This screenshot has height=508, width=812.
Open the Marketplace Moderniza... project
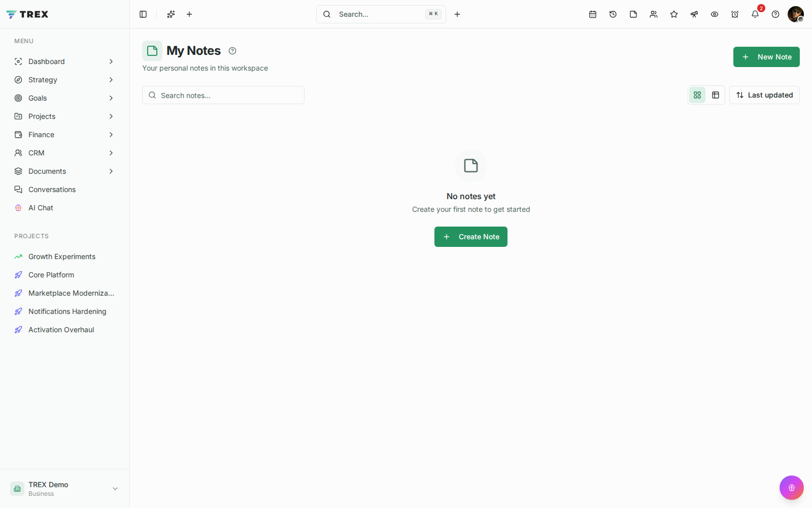[65, 293]
